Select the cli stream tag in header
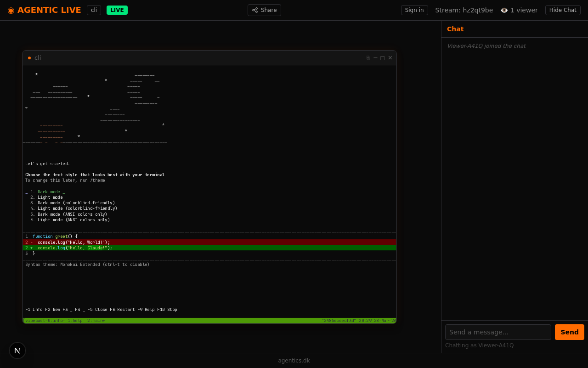 pyautogui.click(x=94, y=10)
